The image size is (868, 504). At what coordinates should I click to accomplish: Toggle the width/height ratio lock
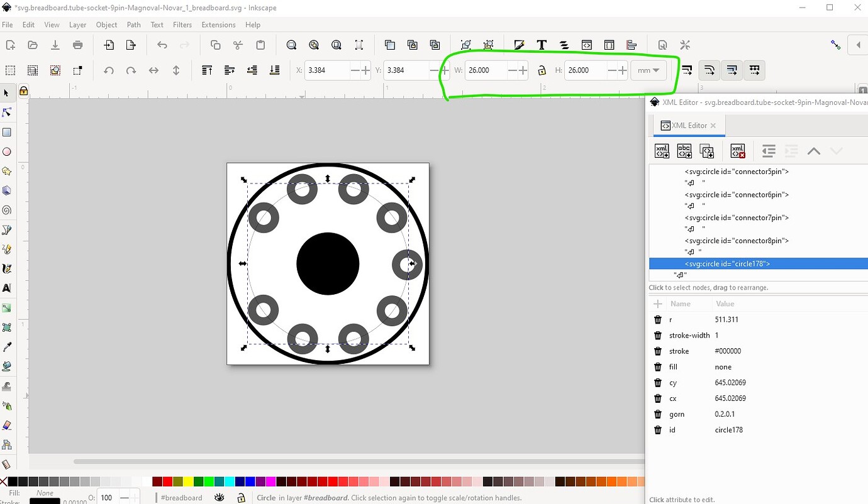point(542,71)
